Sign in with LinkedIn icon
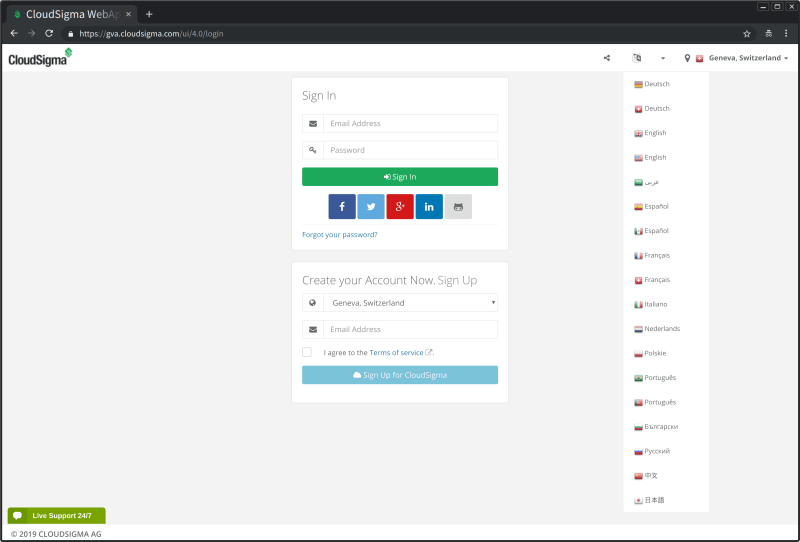Screen dimensions: 800x542 429,207
